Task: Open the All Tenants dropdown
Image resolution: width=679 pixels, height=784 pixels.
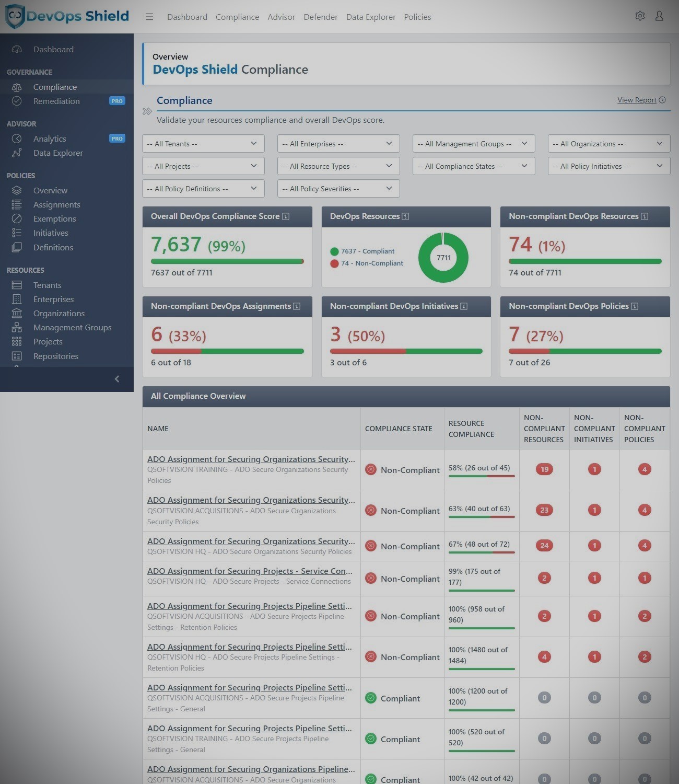Action: (x=203, y=144)
